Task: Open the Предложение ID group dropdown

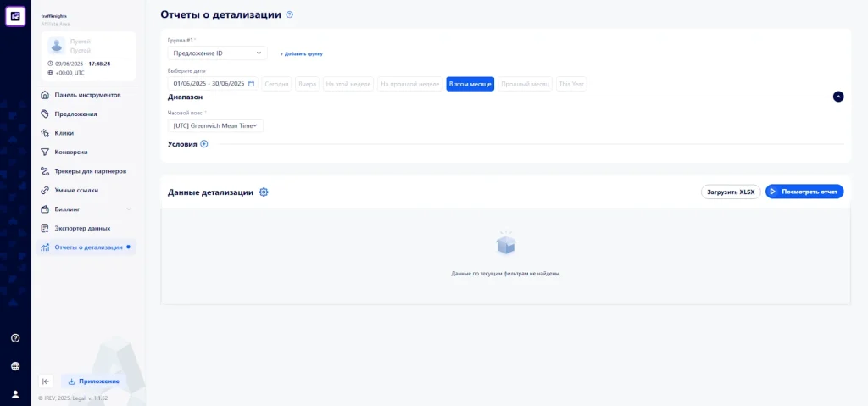Action: (x=218, y=53)
